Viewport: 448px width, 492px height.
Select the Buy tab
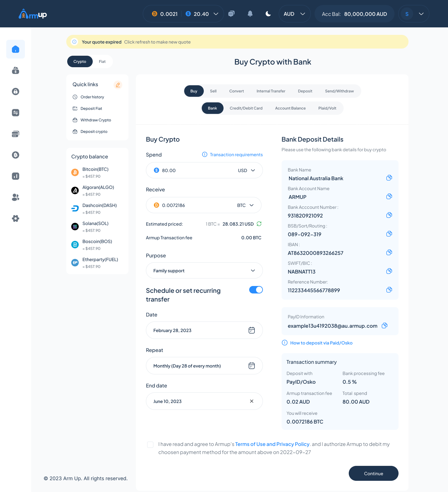click(194, 91)
